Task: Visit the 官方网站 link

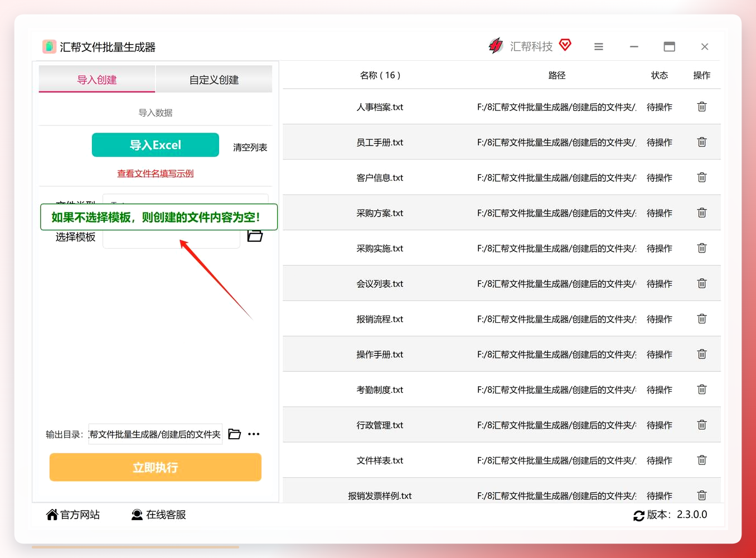Action: click(73, 515)
